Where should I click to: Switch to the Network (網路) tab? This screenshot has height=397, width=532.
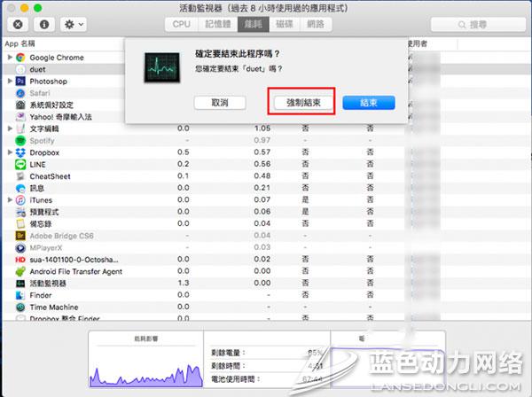click(x=317, y=25)
